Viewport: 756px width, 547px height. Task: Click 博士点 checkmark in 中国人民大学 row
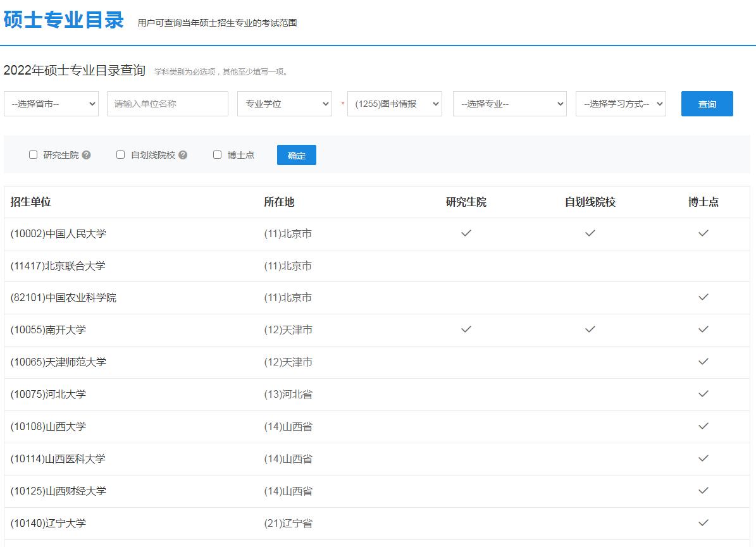pyautogui.click(x=703, y=233)
